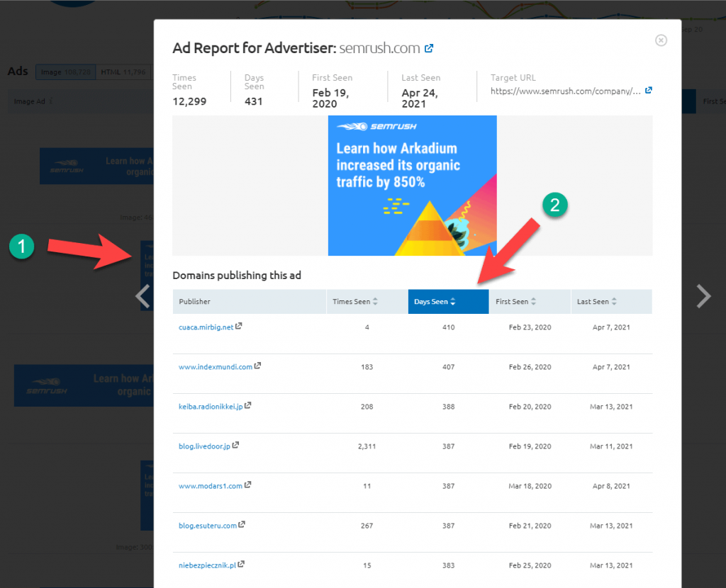This screenshot has height=588, width=726.
Task: Click Days Seen value 407 for indexmundi
Action: click(x=448, y=367)
